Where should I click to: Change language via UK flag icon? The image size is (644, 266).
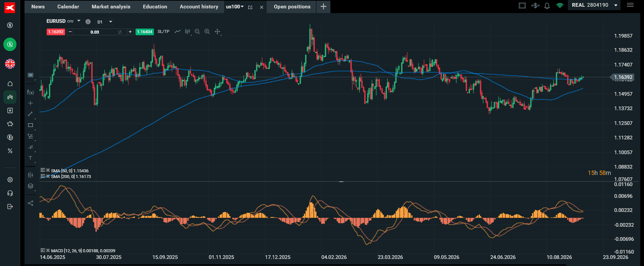[x=10, y=64]
